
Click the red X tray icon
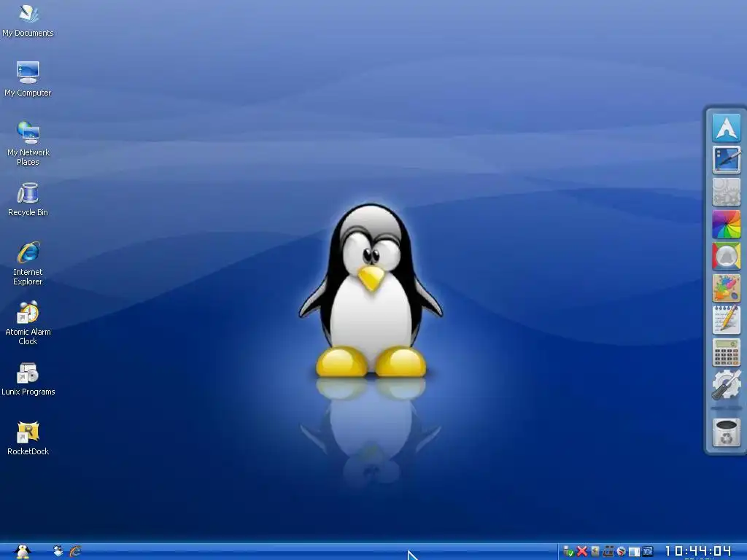coord(581,551)
